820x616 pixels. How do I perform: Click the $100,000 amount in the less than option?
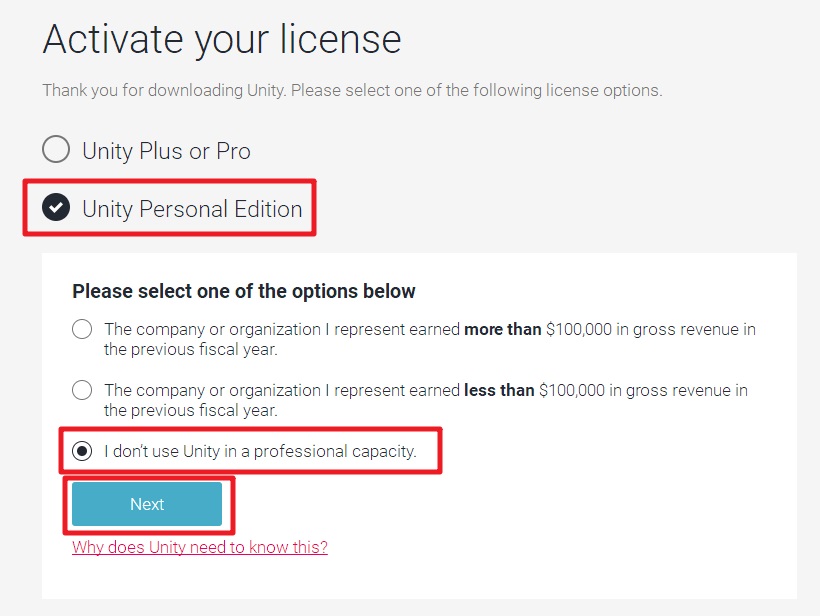(x=572, y=390)
